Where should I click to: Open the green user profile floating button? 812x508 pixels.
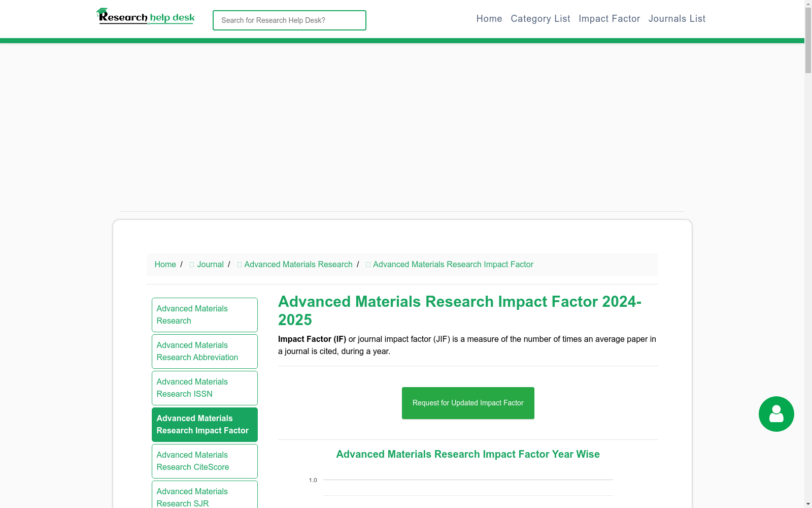pos(776,414)
